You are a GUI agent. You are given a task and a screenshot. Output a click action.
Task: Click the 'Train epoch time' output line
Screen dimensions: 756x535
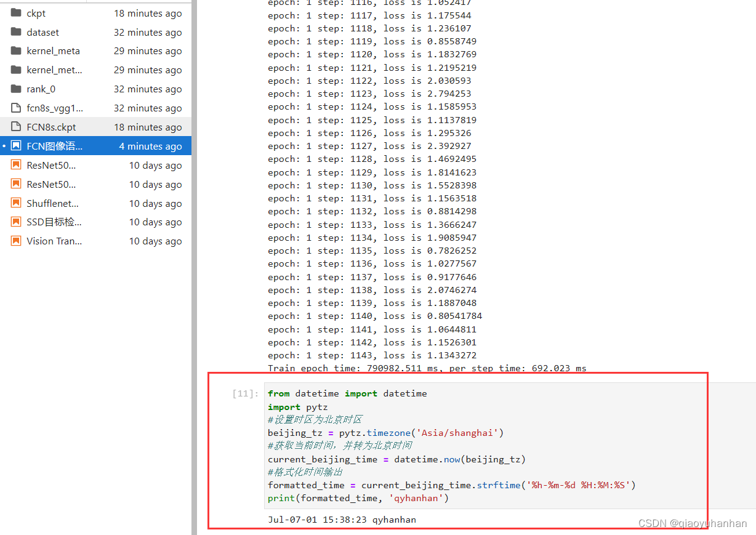(x=427, y=368)
